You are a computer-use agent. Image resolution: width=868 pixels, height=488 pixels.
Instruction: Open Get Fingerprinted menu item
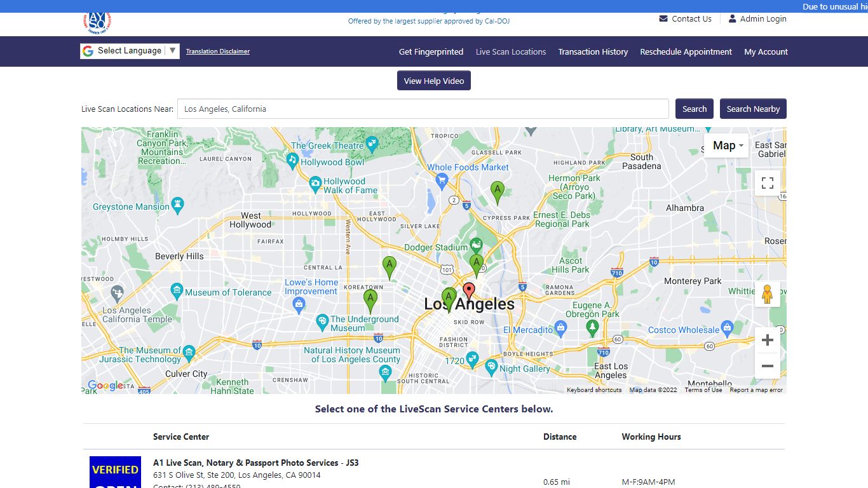click(431, 52)
